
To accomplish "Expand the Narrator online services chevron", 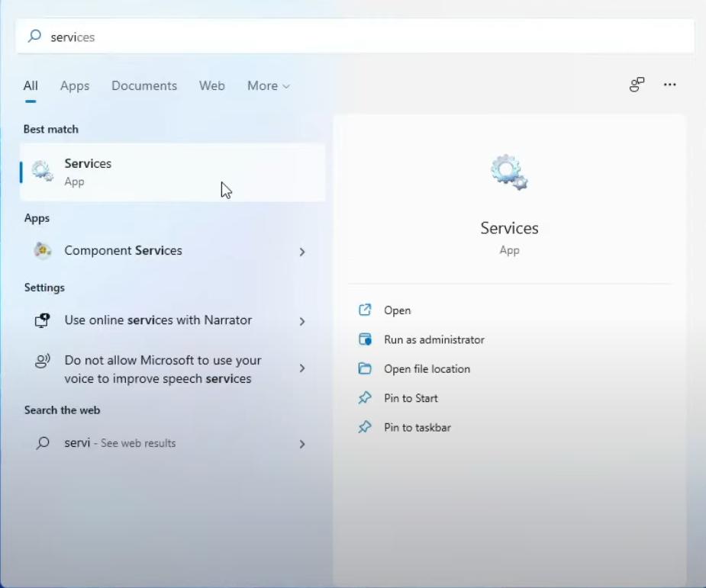I will [302, 321].
